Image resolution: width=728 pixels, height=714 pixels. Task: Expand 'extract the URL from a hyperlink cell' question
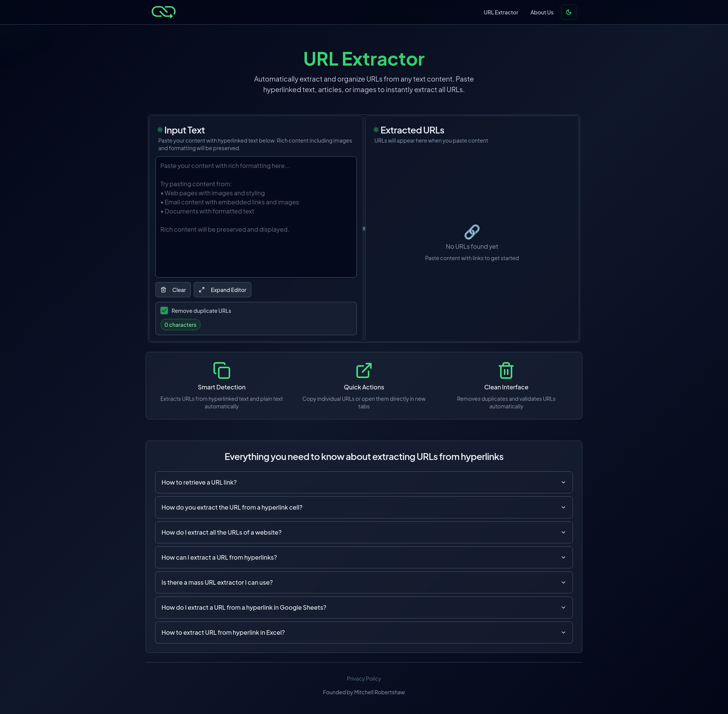(364, 507)
